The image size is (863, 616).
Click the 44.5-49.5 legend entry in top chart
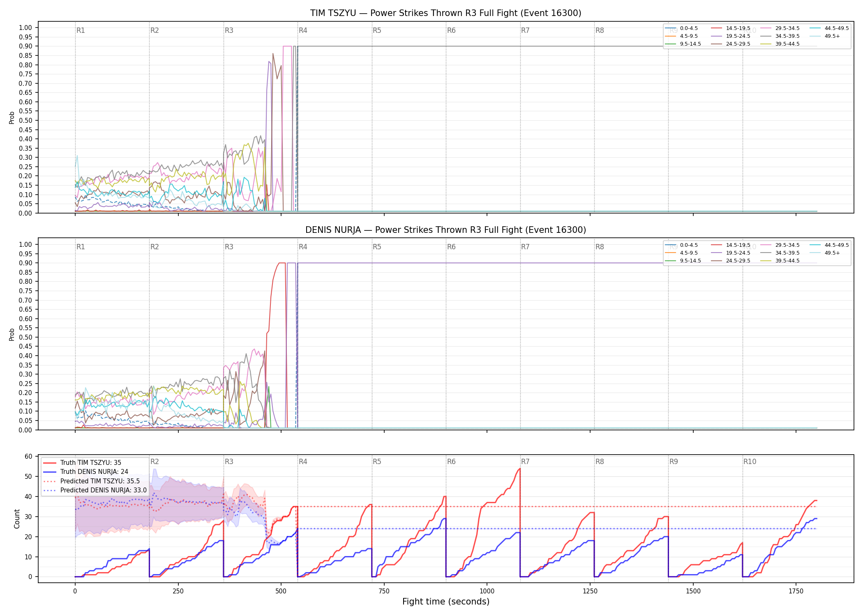(x=829, y=28)
